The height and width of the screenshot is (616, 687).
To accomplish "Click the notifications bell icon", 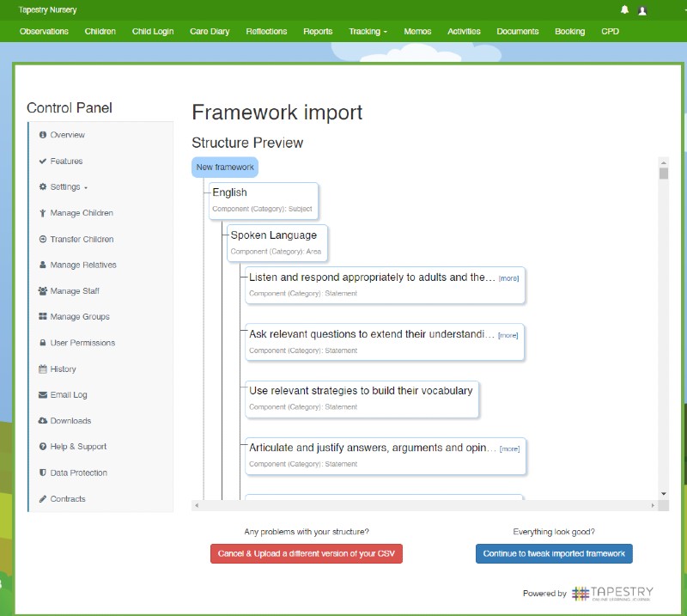I will point(624,9).
